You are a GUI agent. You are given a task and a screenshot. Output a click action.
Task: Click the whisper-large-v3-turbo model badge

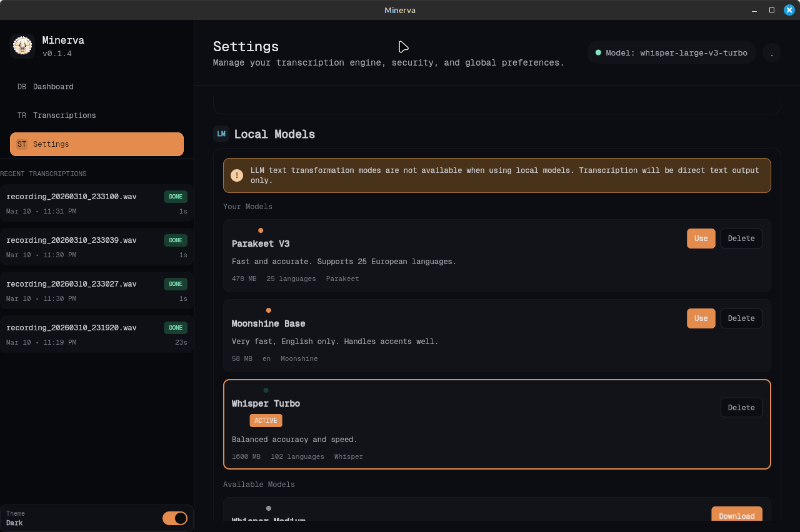pyautogui.click(x=671, y=52)
